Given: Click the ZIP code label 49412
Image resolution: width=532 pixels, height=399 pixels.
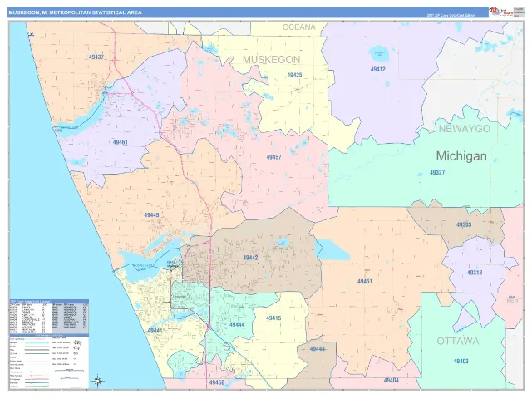Looking at the screenshot, I should 377,69.
